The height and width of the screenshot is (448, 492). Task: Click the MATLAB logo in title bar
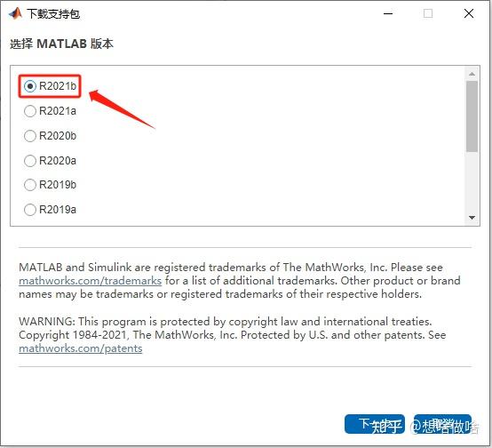point(15,14)
